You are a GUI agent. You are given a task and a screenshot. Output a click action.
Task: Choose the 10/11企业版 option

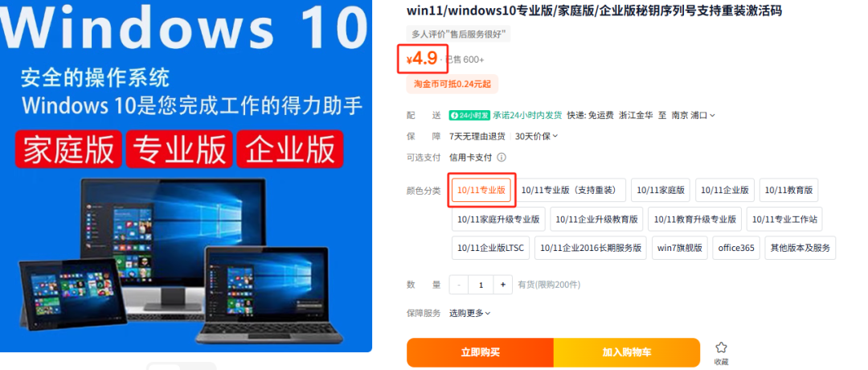tap(725, 190)
